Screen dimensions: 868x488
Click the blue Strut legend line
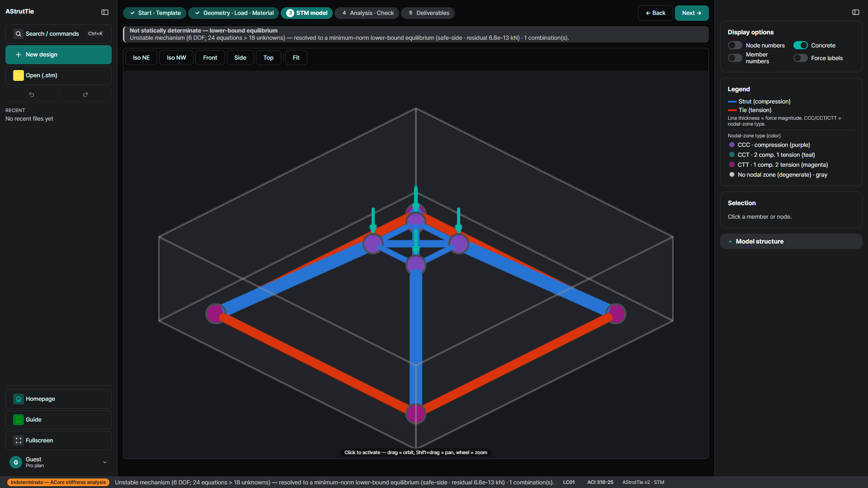[x=732, y=102]
